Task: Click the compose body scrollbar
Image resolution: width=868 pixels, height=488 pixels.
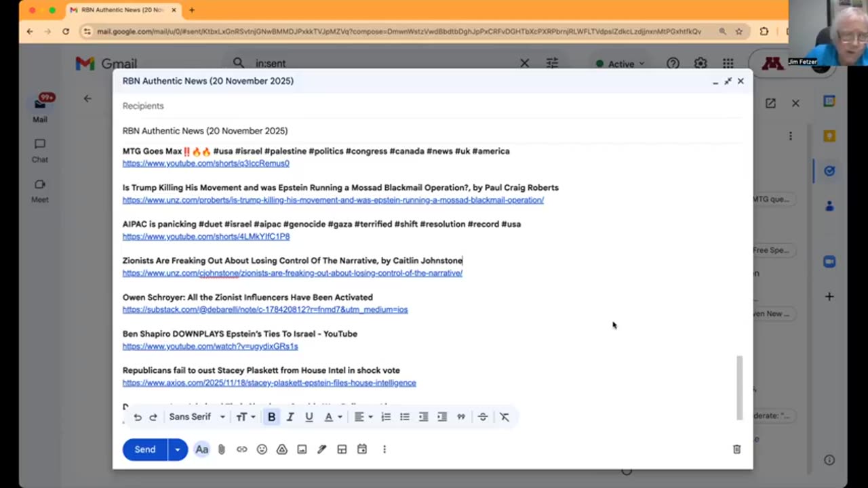Action: (740, 387)
